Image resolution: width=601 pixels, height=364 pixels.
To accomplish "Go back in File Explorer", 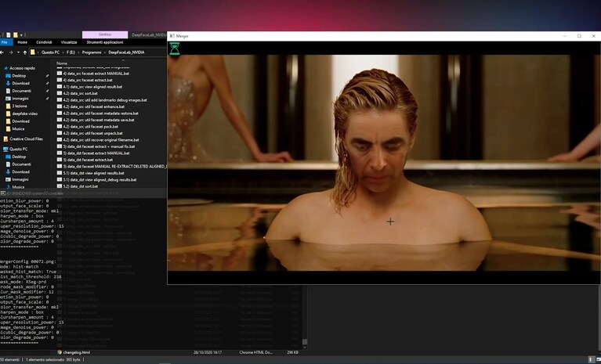I will (2, 52).
